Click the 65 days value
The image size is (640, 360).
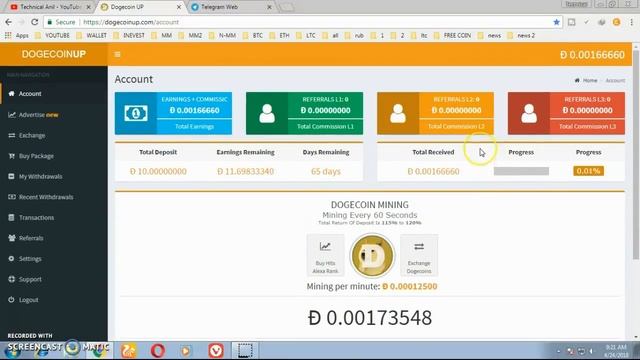[326, 171]
